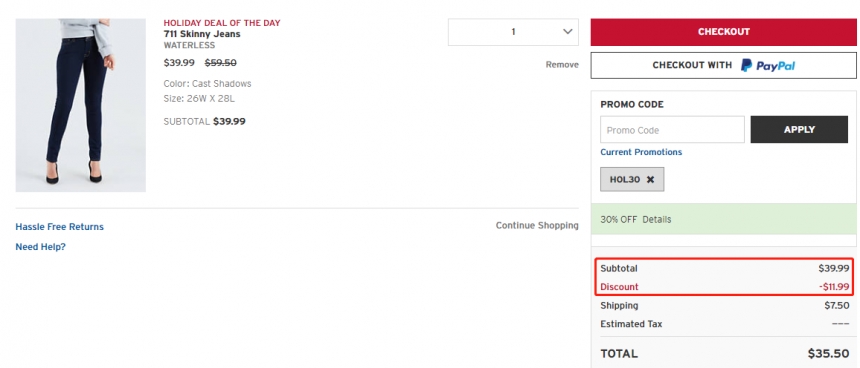Focus the Promo Code input field

[x=672, y=130]
